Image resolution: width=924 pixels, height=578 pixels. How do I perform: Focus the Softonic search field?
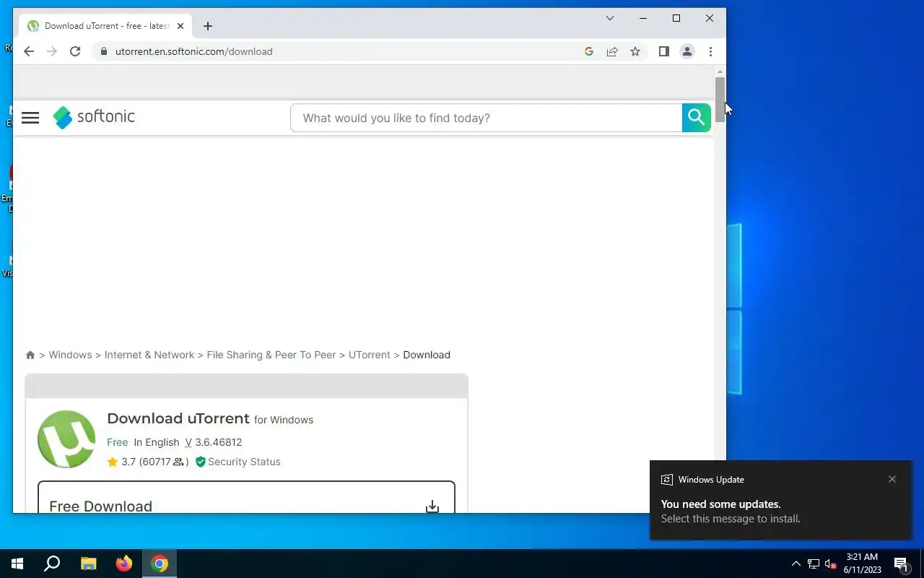coord(486,118)
